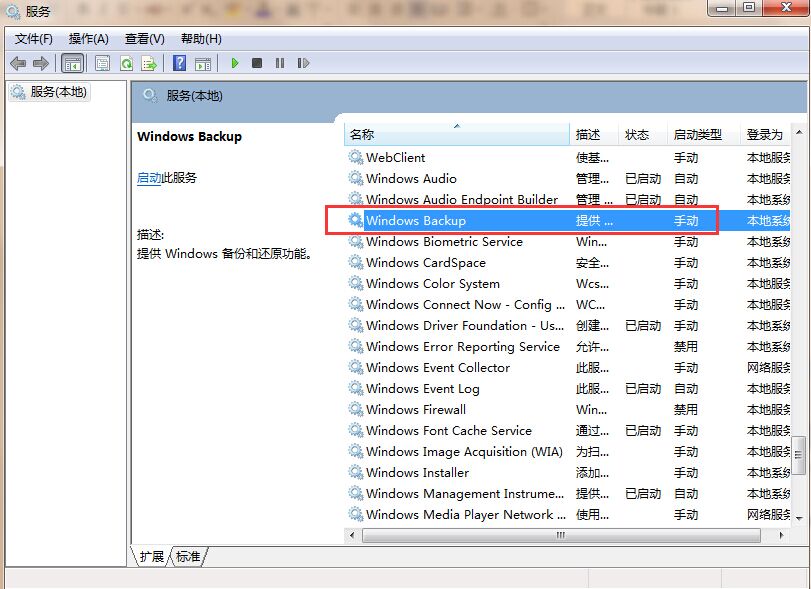
Task: Select Windows Audio Endpoint Builder service
Action: click(568, 200)
